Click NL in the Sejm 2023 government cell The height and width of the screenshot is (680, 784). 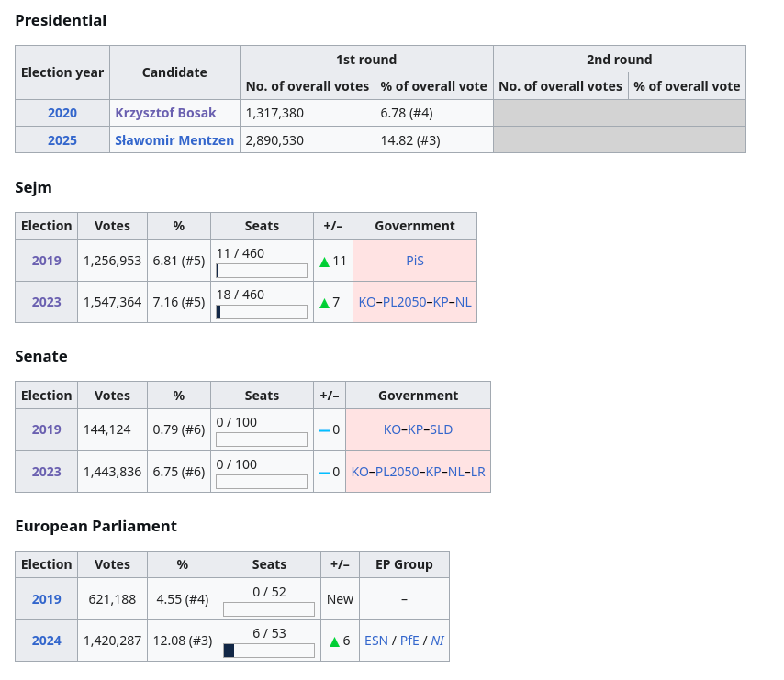pyautogui.click(x=464, y=302)
